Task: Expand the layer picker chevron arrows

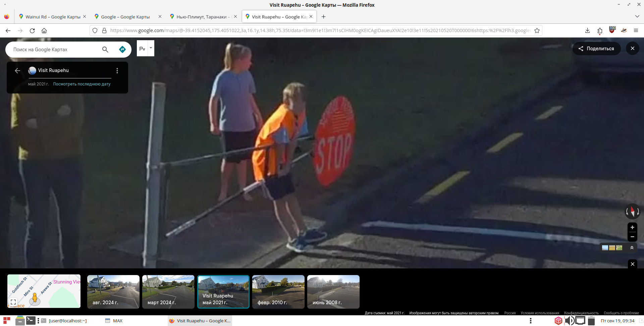Action: tap(632, 248)
